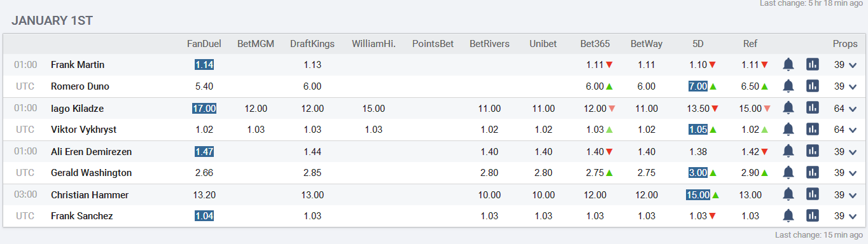Open Christian Hammer's fighter link
Screen dimensions: 868x244
[x=90, y=195]
